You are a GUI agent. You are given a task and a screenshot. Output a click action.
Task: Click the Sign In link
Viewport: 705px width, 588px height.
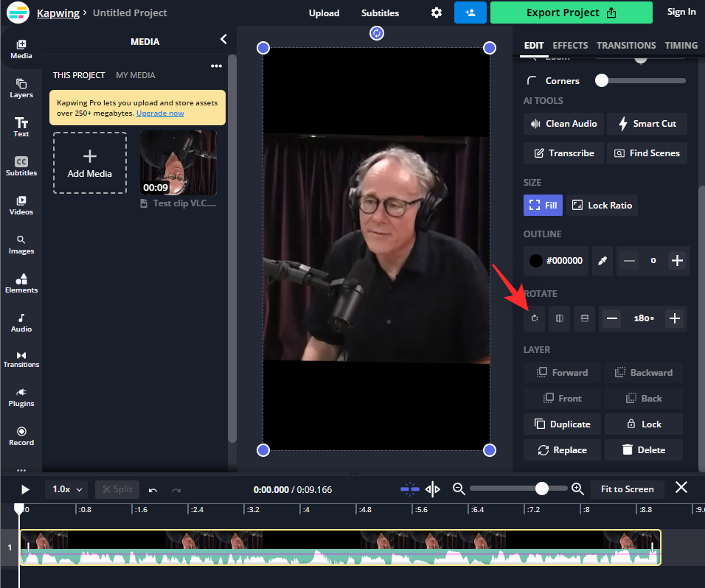681,12
